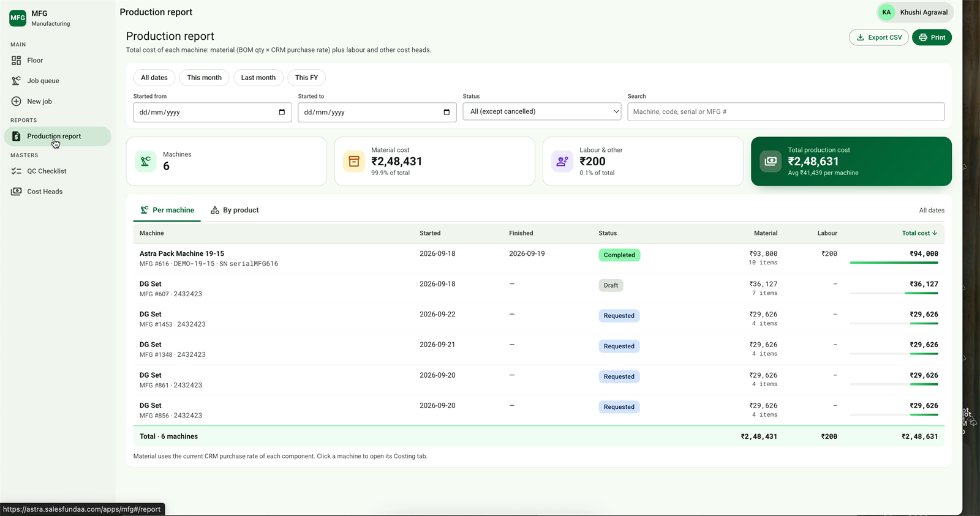Screen dimensions: 980x516
Task: Open DG Set MFG #1453 row
Action: click(539, 320)
